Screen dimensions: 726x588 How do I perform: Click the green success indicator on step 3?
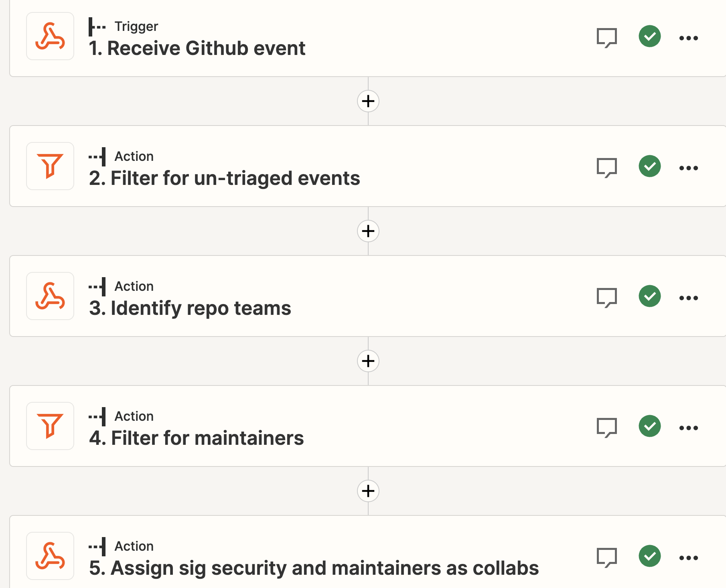click(649, 296)
